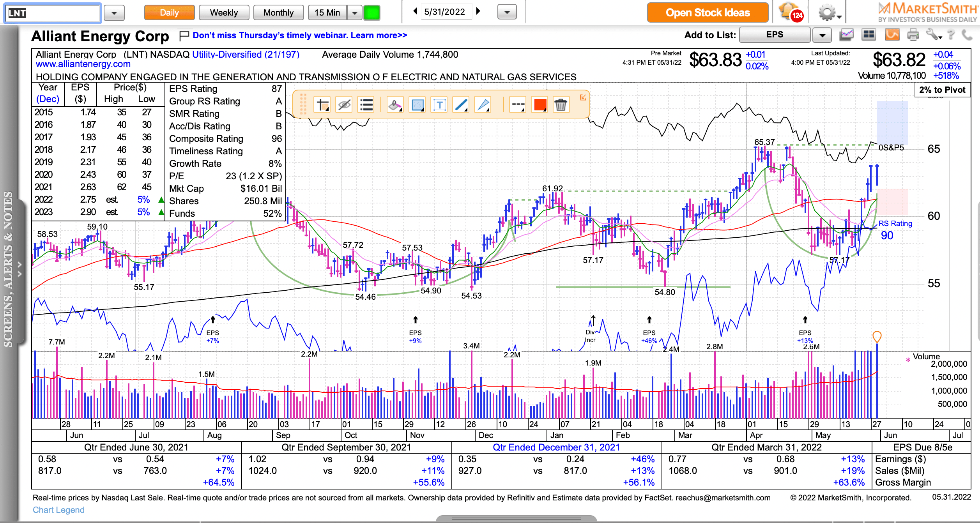Delete annotations with trash can icon

coord(561,105)
